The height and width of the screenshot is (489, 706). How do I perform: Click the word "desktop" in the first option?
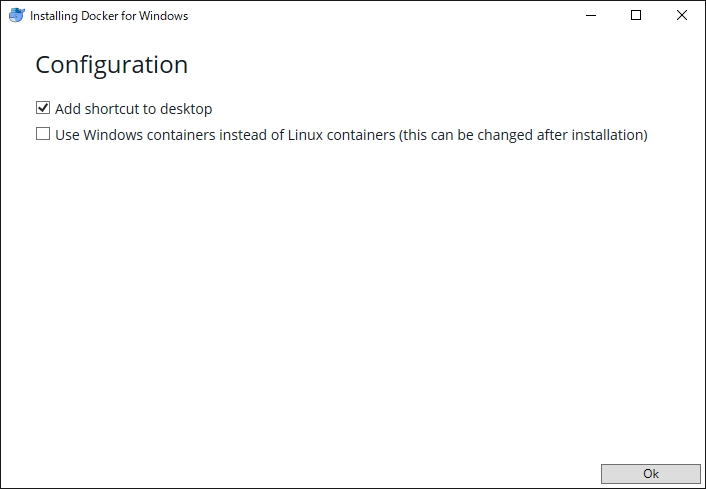[186, 109]
